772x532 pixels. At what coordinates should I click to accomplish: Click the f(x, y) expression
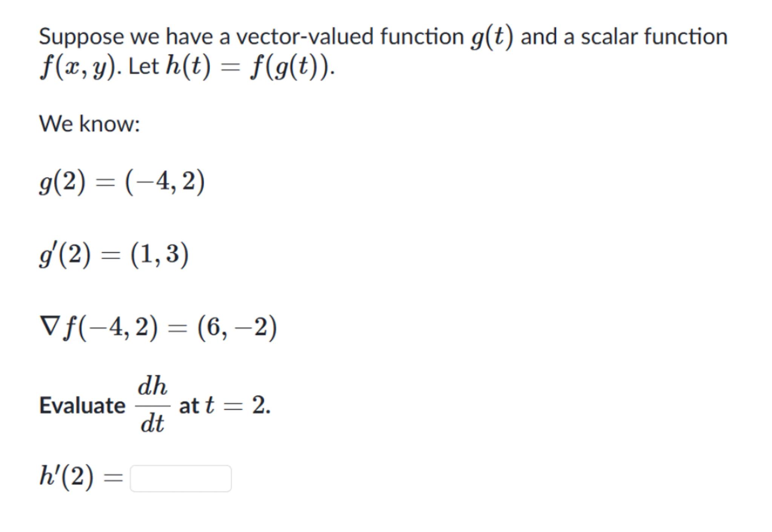click(78, 67)
